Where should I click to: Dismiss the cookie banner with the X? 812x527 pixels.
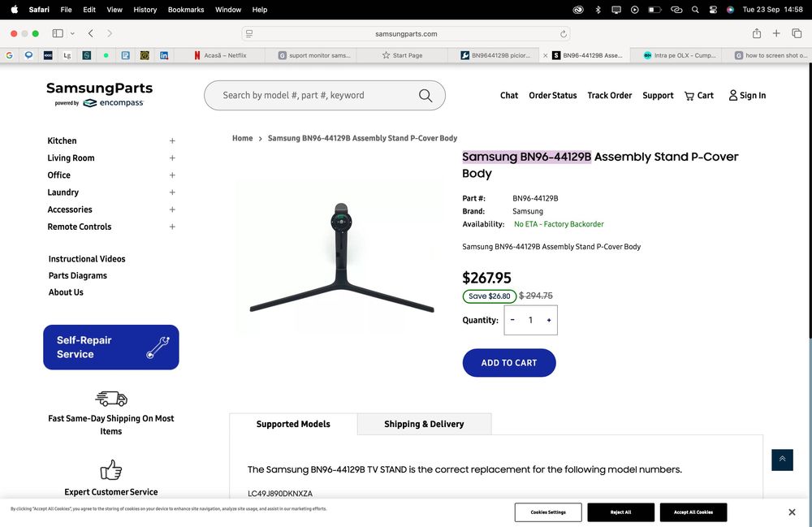coord(792,512)
